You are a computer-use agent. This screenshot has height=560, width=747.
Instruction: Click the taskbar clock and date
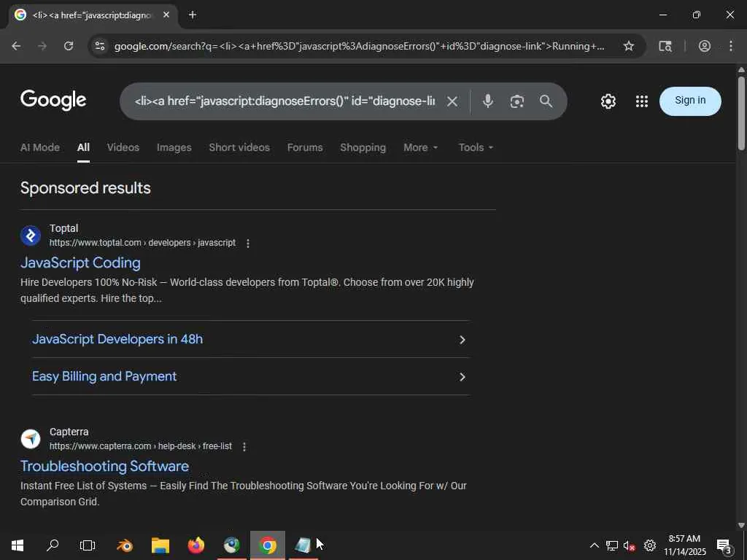tap(684, 545)
